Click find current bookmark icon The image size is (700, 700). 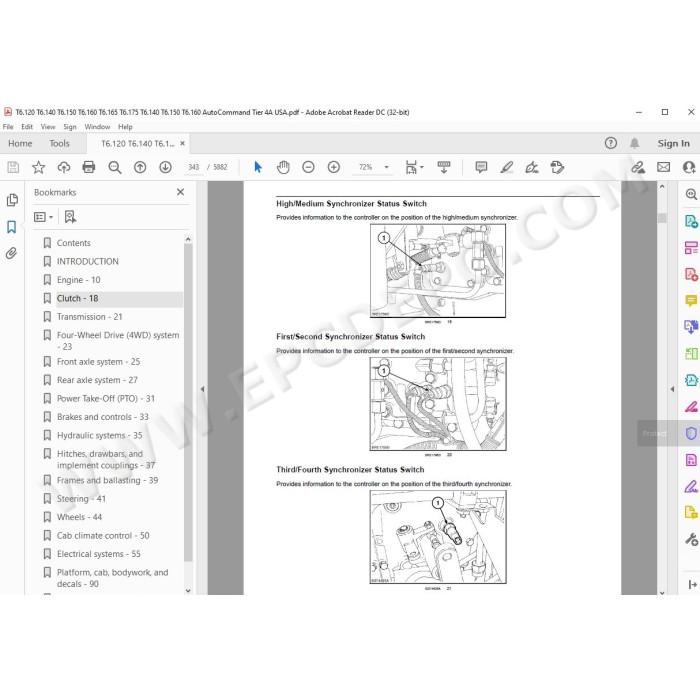(x=70, y=217)
